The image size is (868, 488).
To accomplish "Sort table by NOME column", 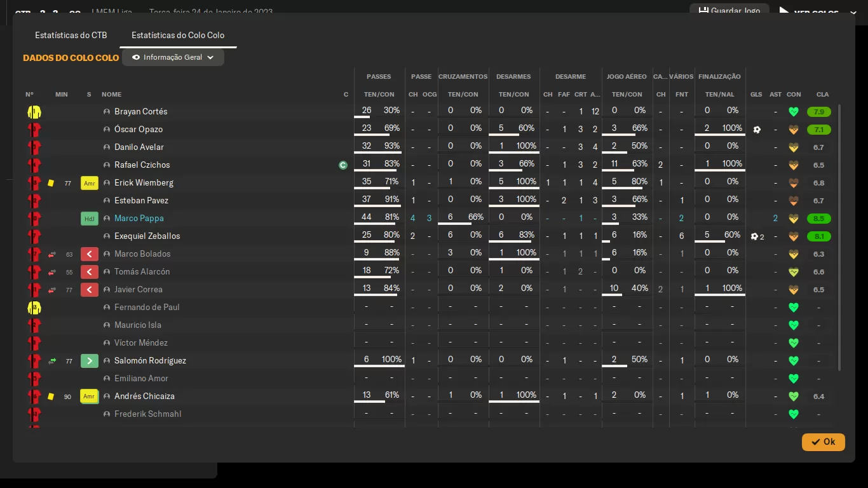I will tap(111, 95).
